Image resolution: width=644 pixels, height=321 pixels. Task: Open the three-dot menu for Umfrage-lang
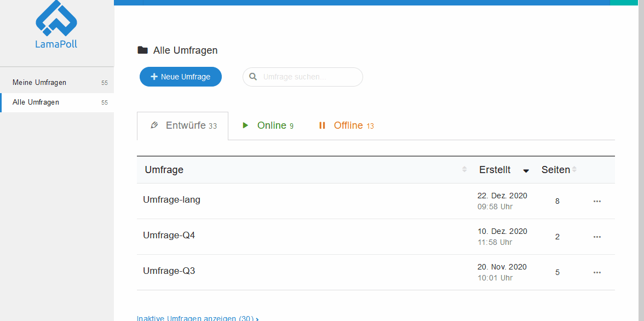tap(597, 201)
